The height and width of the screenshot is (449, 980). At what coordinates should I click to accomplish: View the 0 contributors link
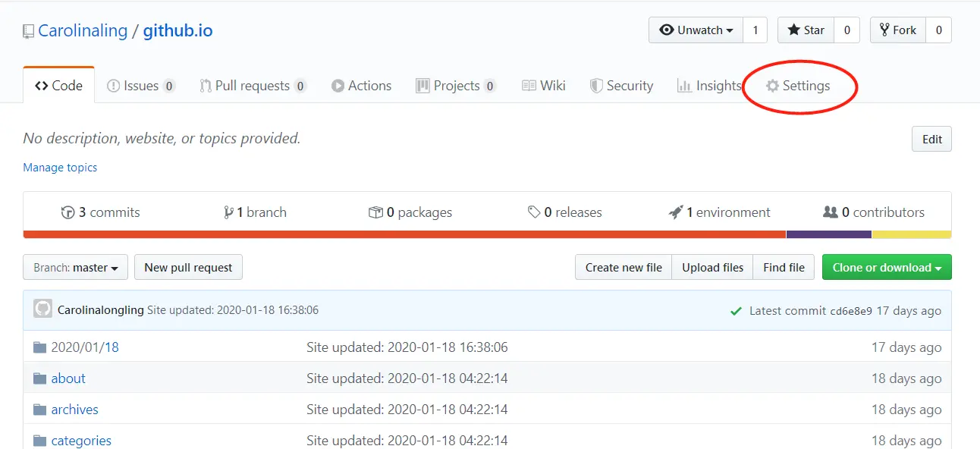[x=874, y=212]
